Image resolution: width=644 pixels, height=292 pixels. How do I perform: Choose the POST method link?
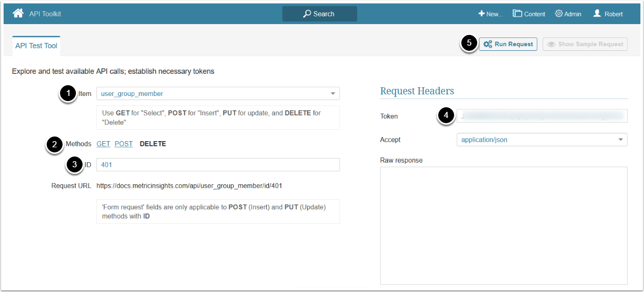(124, 144)
